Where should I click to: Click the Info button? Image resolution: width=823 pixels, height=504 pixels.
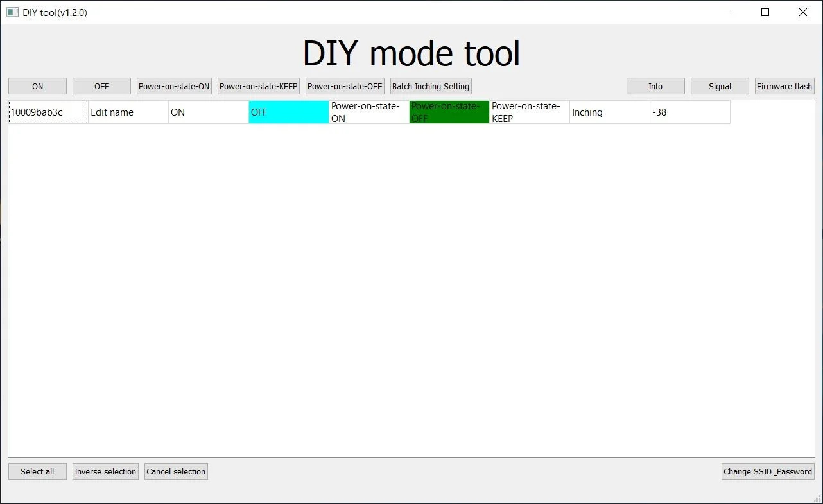point(655,86)
